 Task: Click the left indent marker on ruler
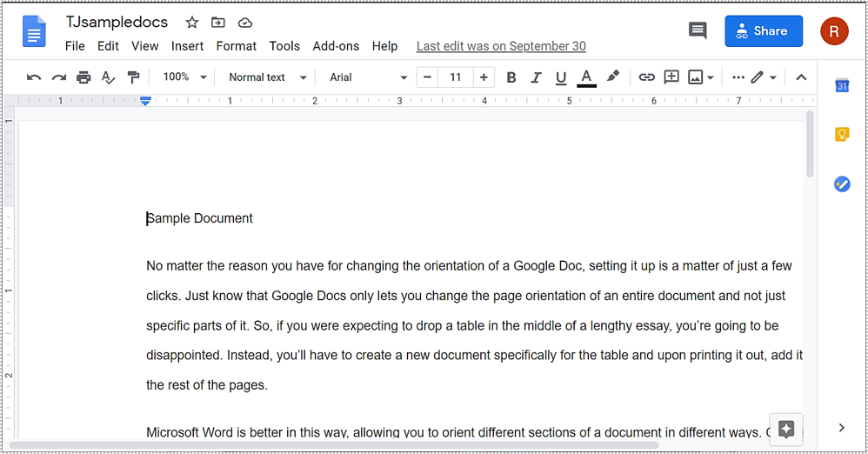pyautogui.click(x=145, y=101)
